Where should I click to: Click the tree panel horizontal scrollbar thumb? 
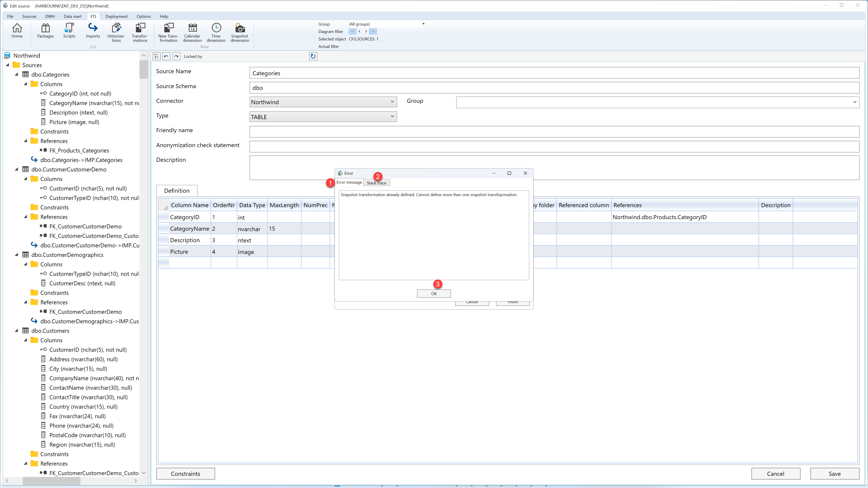(51, 481)
